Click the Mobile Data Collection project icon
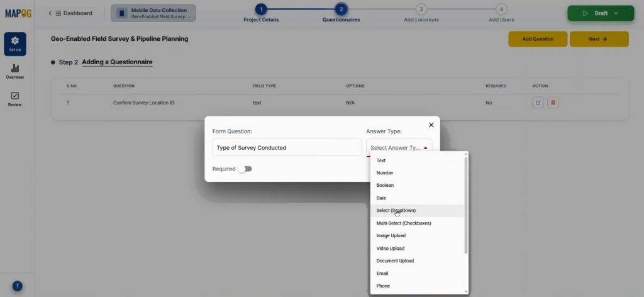Screen dimensions: 644x297 click(121, 13)
